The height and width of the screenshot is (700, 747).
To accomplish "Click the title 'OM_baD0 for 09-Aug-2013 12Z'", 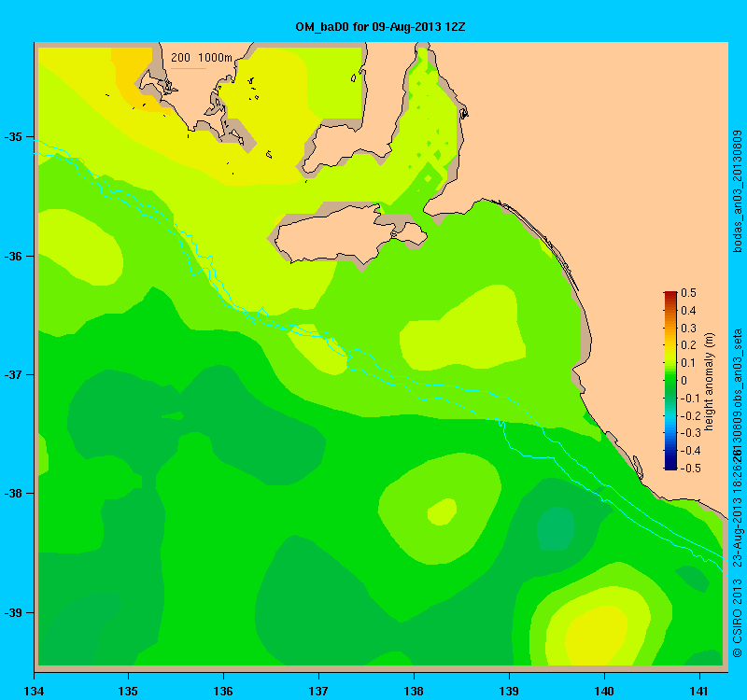I will [x=380, y=27].
